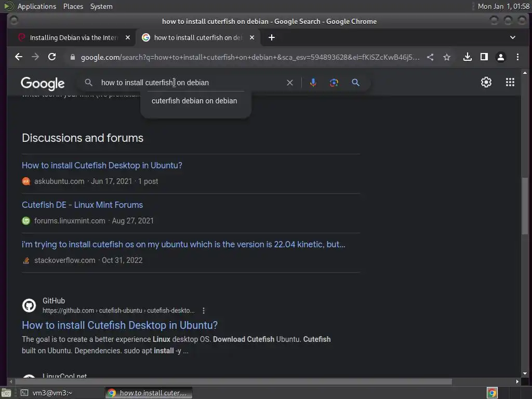
Task: Expand the tab search dropdown arrow
Action: 513,37
